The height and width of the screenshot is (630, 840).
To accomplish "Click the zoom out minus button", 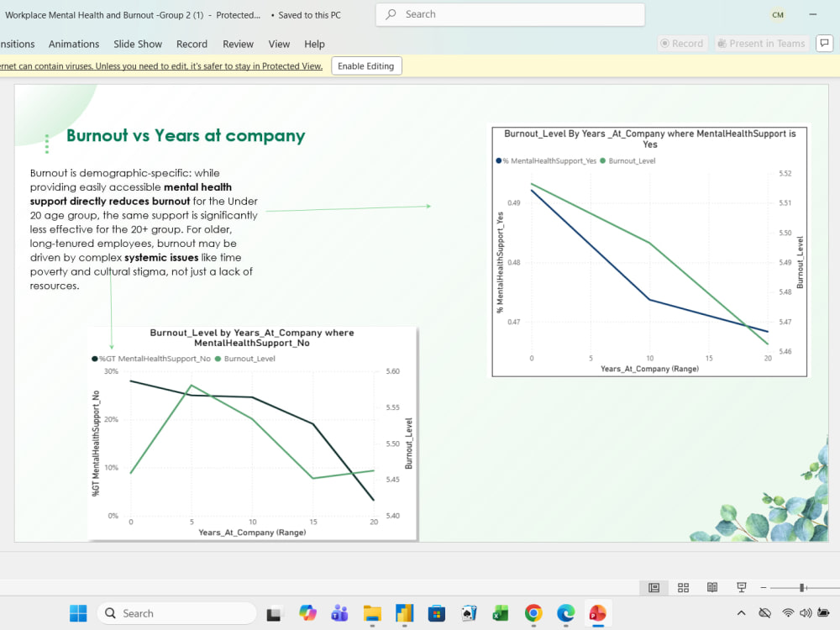I will click(764, 588).
